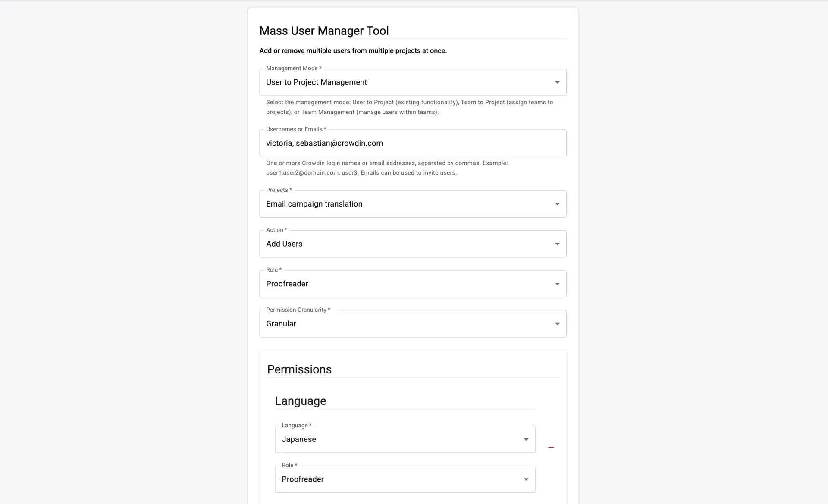Screen dimensions: 828x504
Task: Open the Language selector showing Japanese
Action: [x=388, y=439]
